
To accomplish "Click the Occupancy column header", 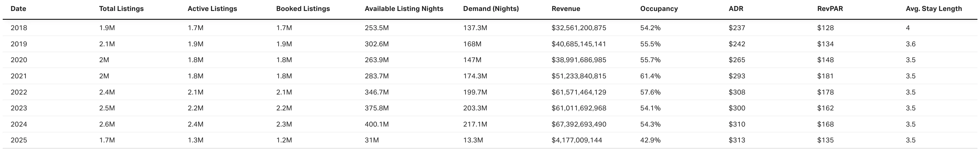I will 659,9.
